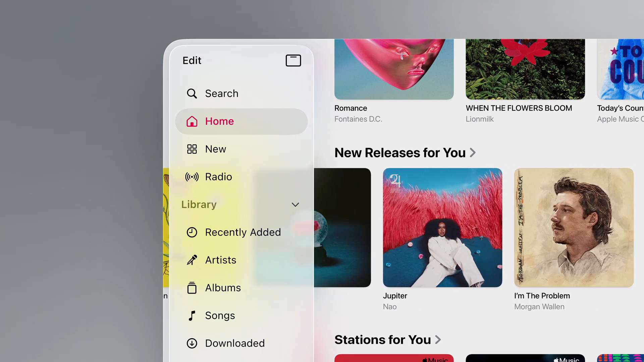The height and width of the screenshot is (362, 644).
Task: Open WHEN THE FLOWERS BLOOM album cover
Action: click(x=525, y=69)
